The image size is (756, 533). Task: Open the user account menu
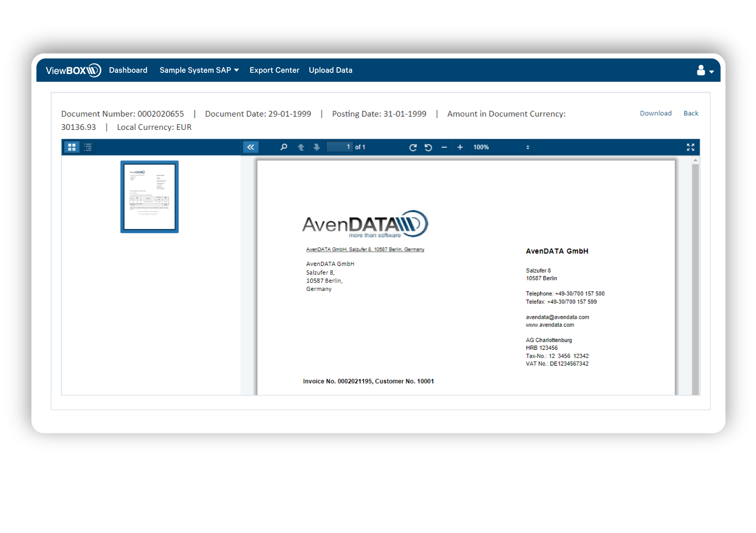click(x=700, y=70)
